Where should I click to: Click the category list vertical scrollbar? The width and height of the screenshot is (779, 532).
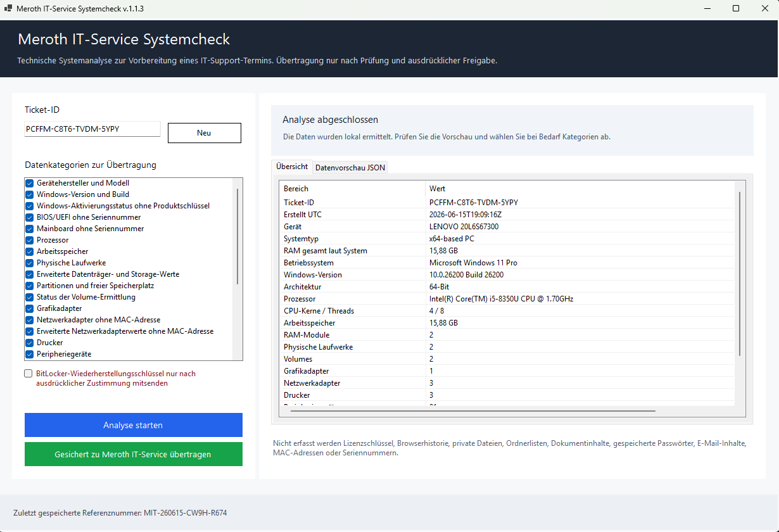(x=238, y=236)
